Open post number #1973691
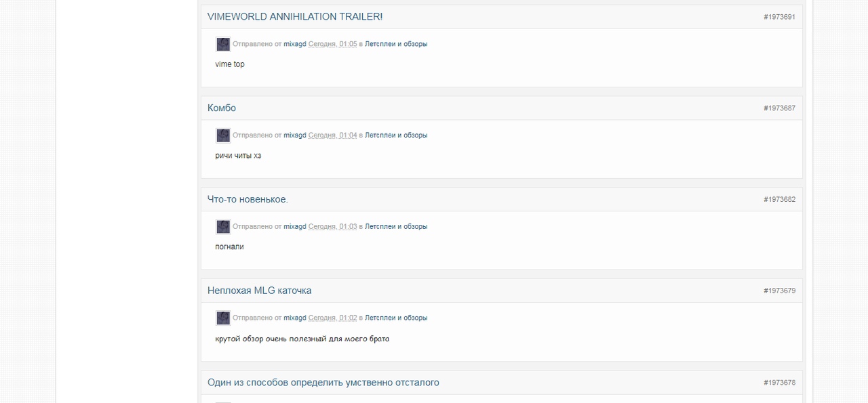Image resolution: width=868 pixels, height=403 pixels. coord(779,17)
